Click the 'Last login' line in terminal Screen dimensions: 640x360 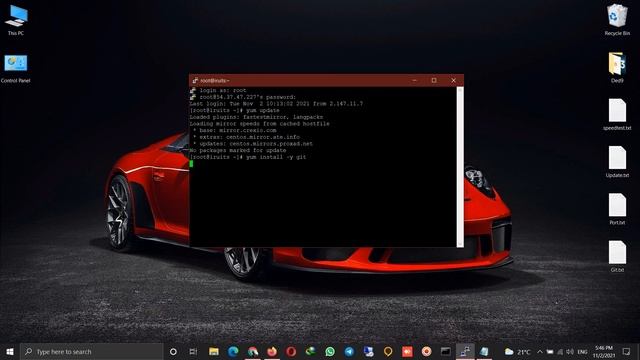click(x=276, y=104)
